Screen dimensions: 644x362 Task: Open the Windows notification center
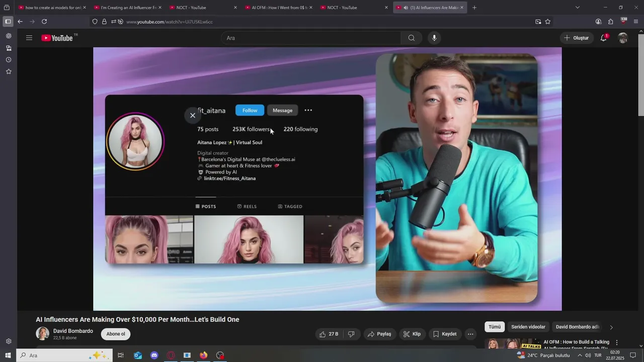click(633, 355)
